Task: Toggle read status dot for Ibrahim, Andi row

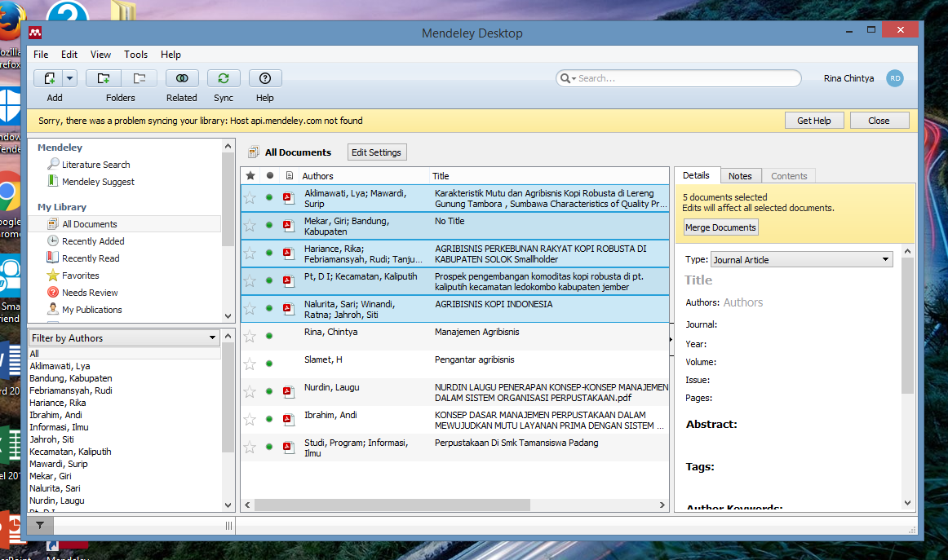Action: click(x=269, y=419)
